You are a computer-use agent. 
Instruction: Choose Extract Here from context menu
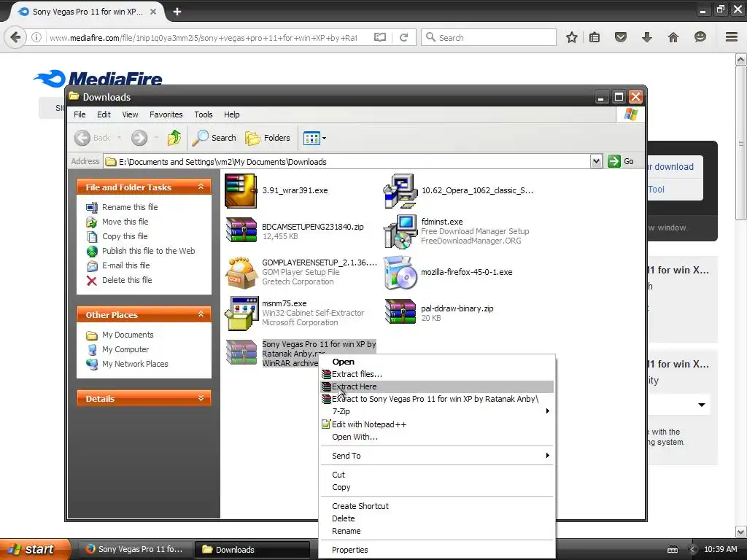pos(437,386)
